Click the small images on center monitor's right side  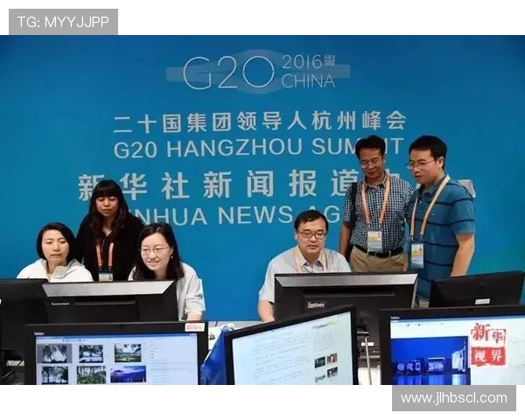(325, 365)
